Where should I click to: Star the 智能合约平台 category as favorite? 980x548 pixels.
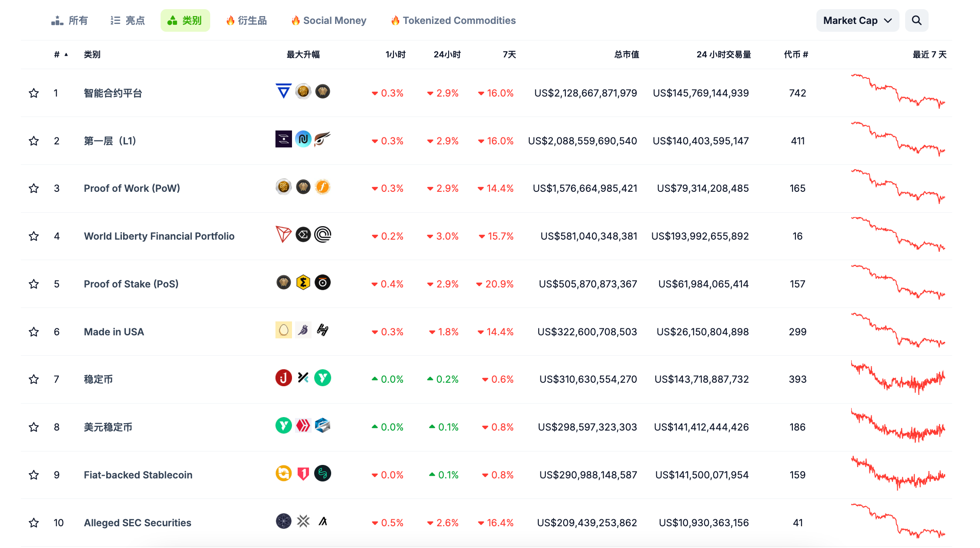pos(34,93)
